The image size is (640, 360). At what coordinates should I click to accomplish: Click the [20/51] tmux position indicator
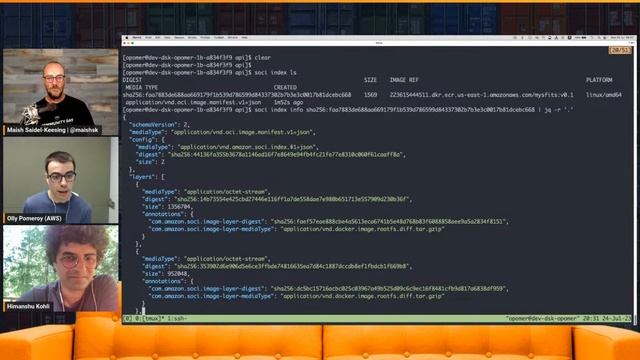620,50
